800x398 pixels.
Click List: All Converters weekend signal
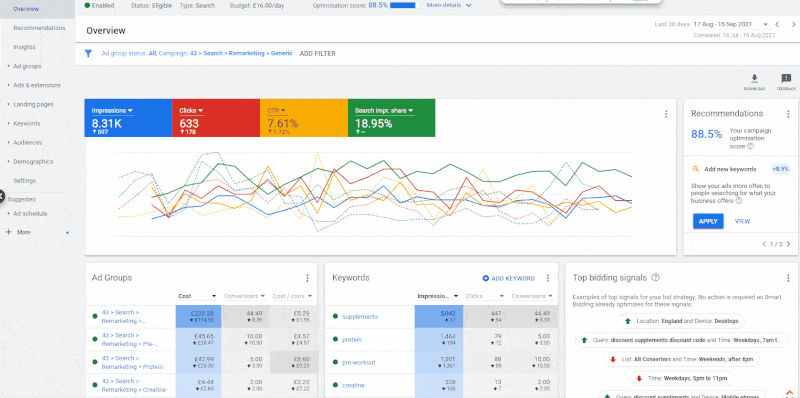click(x=681, y=360)
